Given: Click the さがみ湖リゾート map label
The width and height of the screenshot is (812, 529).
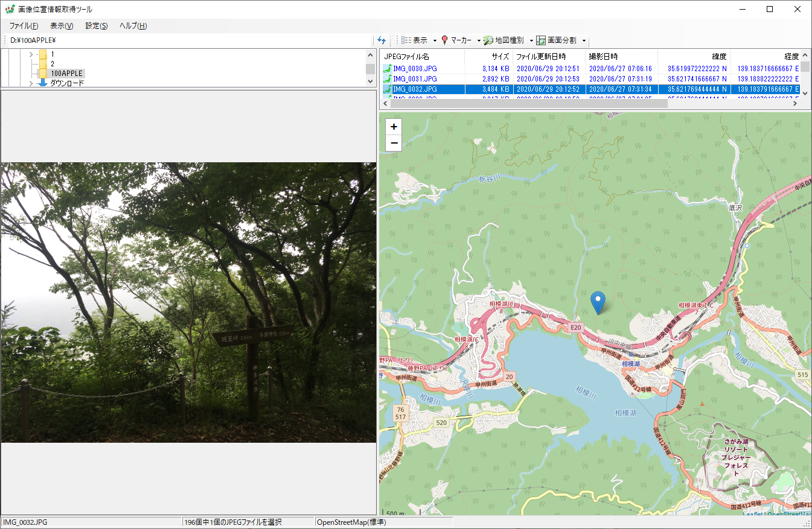Looking at the screenshot, I should [736, 457].
